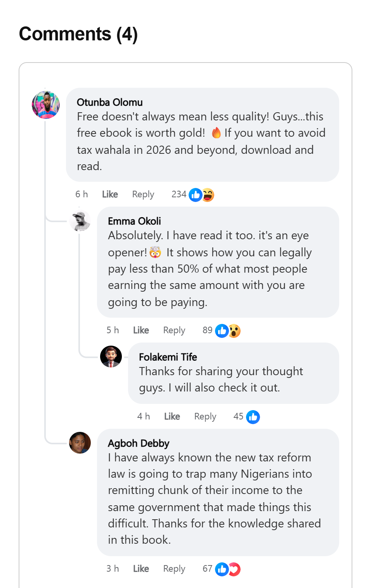Viewport: 371px width, 588px height.
Task: Reply to Otunba Olomu's comment
Action: (x=143, y=194)
